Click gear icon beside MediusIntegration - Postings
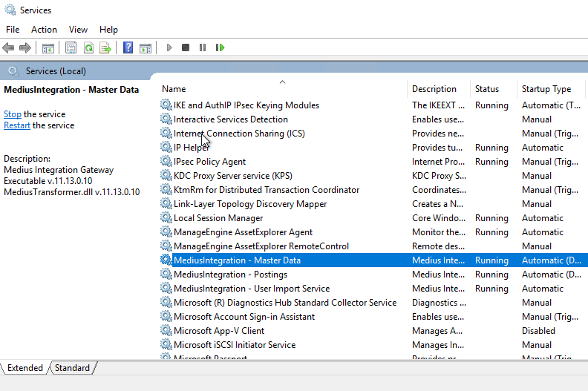 point(166,274)
